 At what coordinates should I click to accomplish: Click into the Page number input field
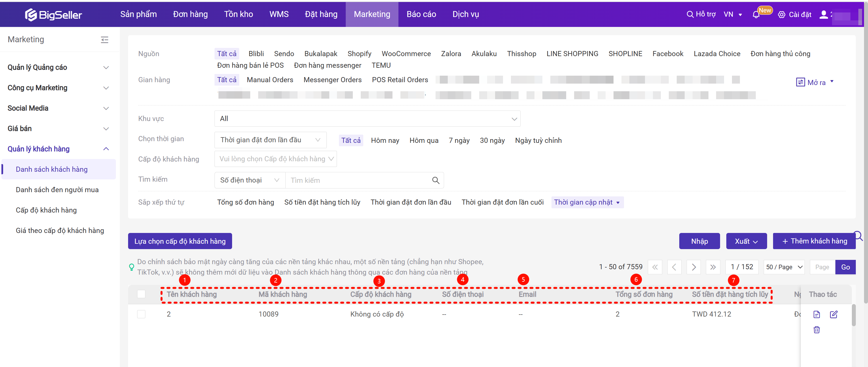coord(822,267)
